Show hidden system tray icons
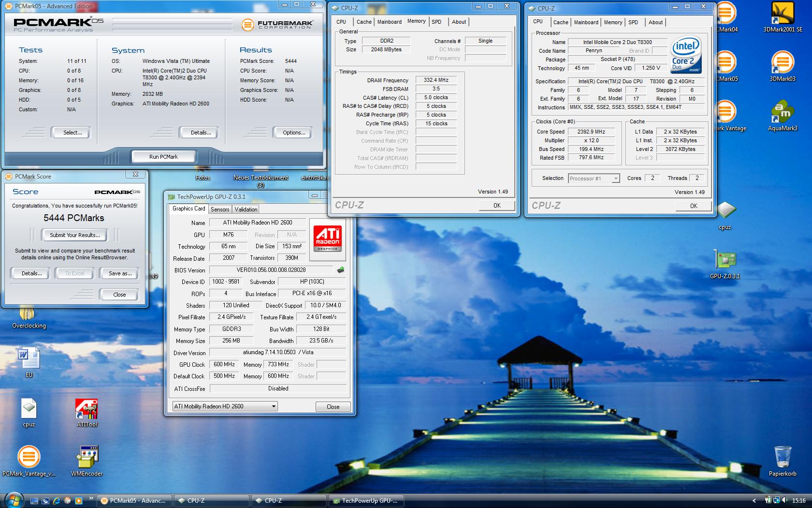This screenshot has width=812, height=508. [x=754, y=501]
